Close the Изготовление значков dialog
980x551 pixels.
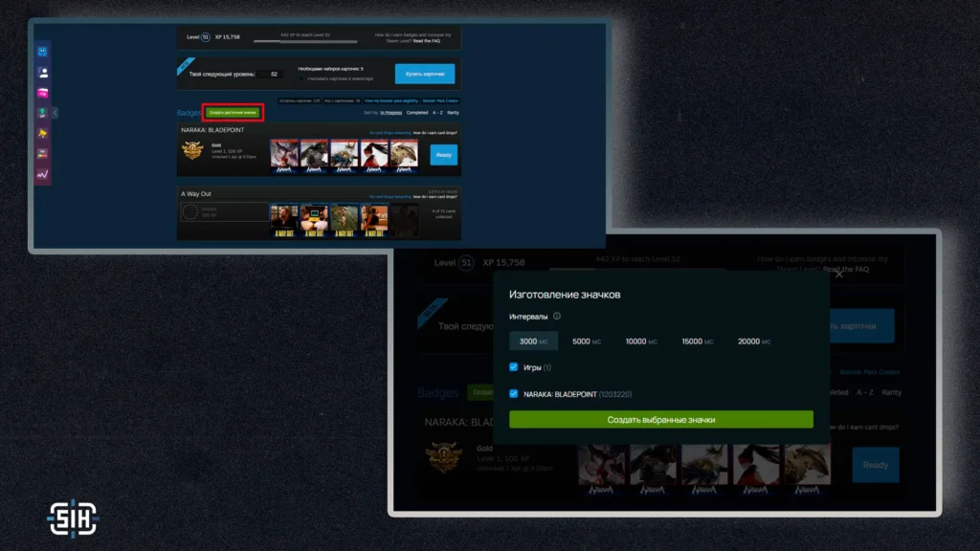838,275
